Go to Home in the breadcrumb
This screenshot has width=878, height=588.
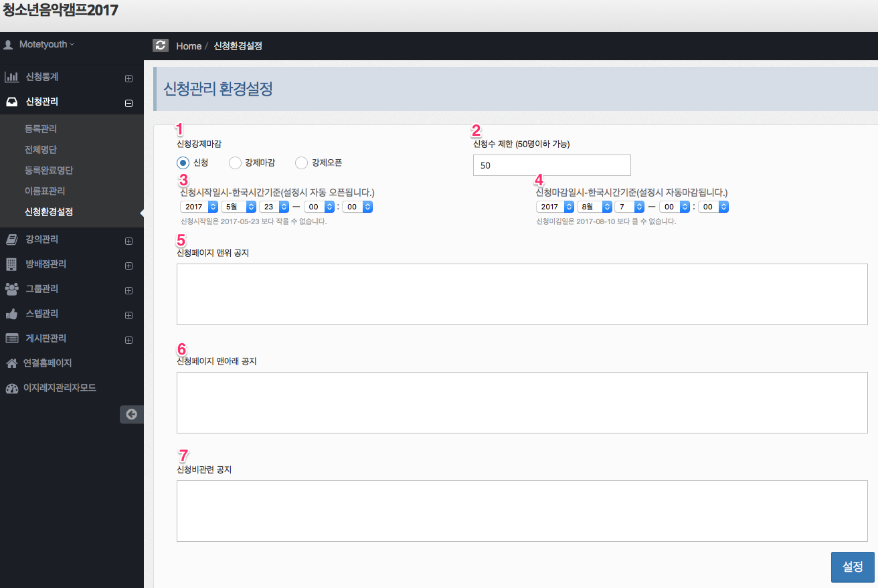tap(189, 45)
